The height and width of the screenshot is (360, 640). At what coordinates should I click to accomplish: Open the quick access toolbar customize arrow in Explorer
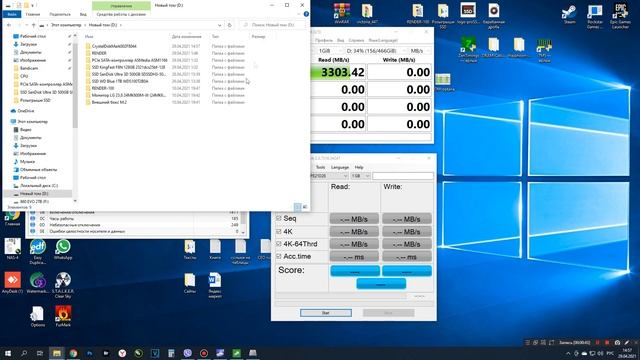click(33, 5)
